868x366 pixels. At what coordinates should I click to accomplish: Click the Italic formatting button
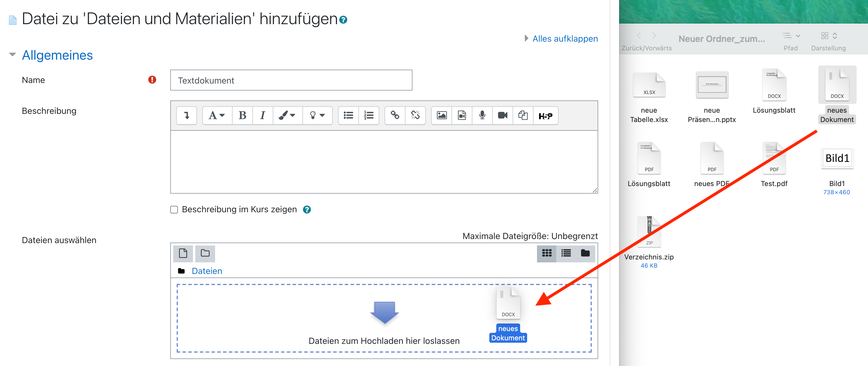click(263, 116)
